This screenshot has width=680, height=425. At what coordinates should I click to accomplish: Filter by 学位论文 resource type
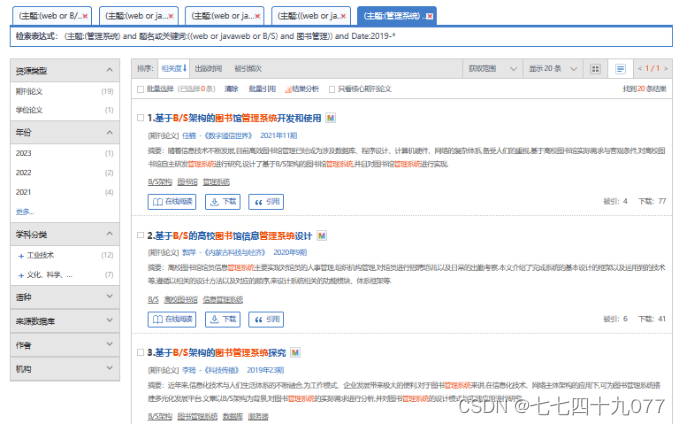pyautogui.click(x=29, y=110)
